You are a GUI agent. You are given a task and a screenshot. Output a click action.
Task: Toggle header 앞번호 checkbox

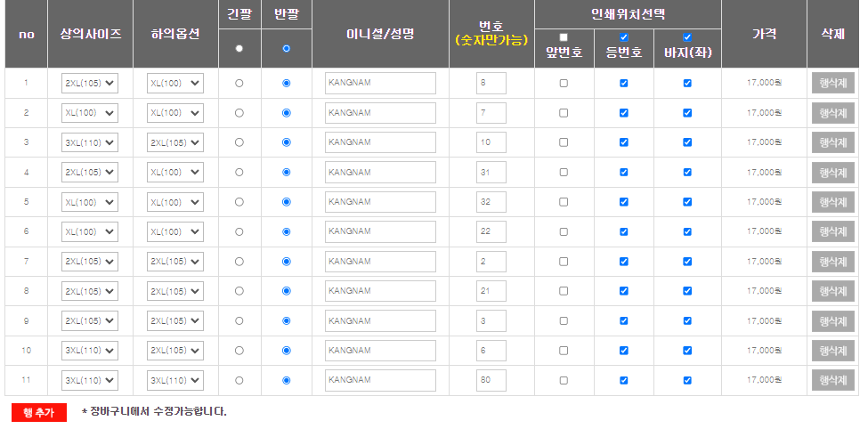pyautogui.click(x=564, y=37)
